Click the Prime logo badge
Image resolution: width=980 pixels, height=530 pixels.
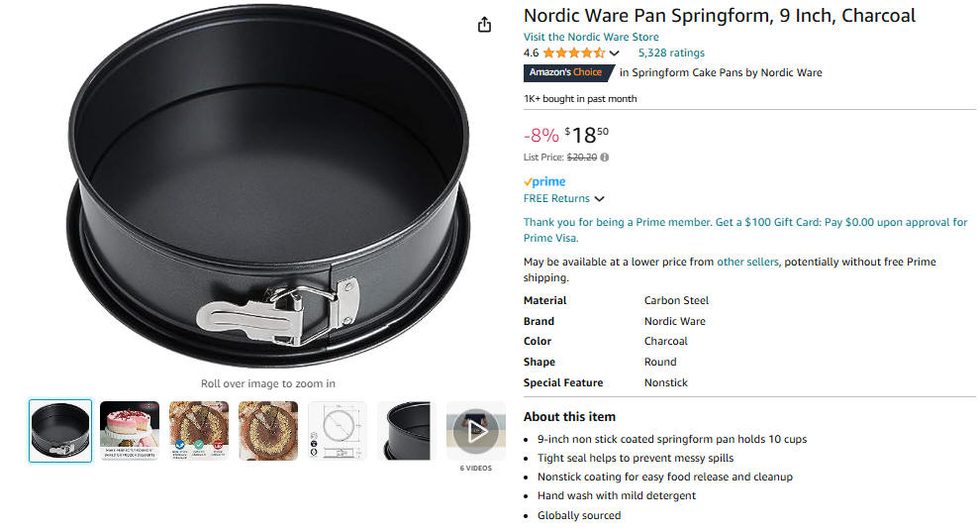(x=544, y=181)
